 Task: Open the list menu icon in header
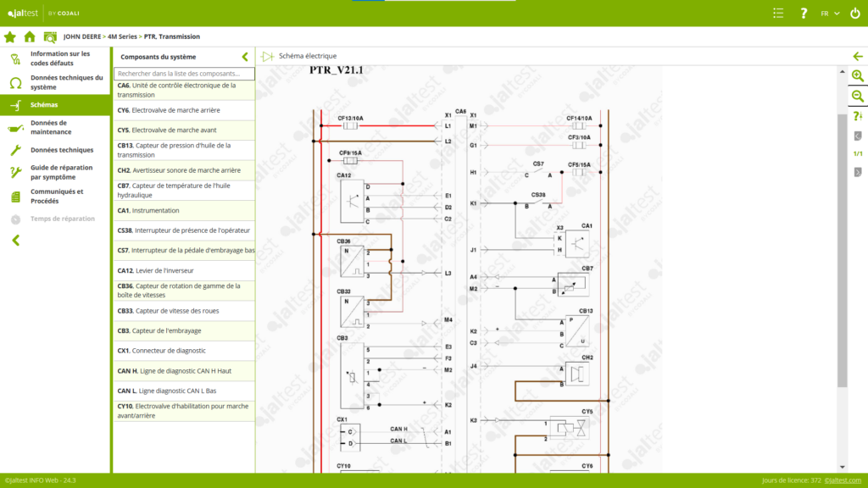[x=778, y=14]
